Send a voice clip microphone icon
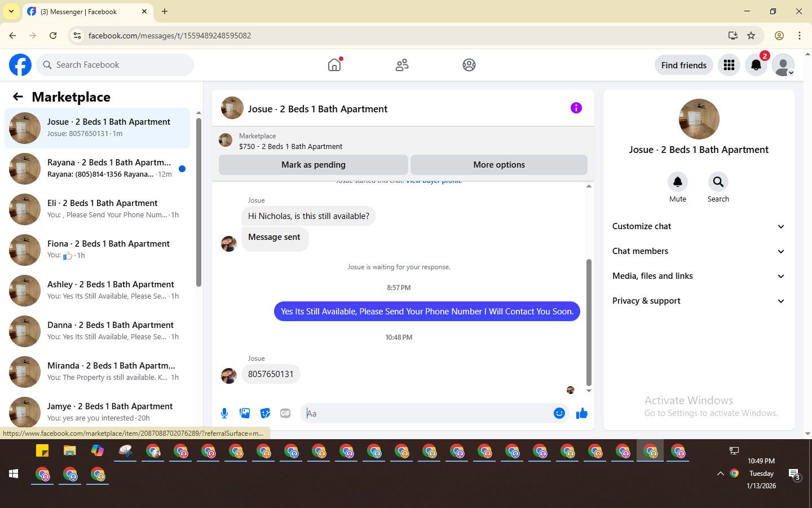The image size is (812, 508). click(224, 413)
